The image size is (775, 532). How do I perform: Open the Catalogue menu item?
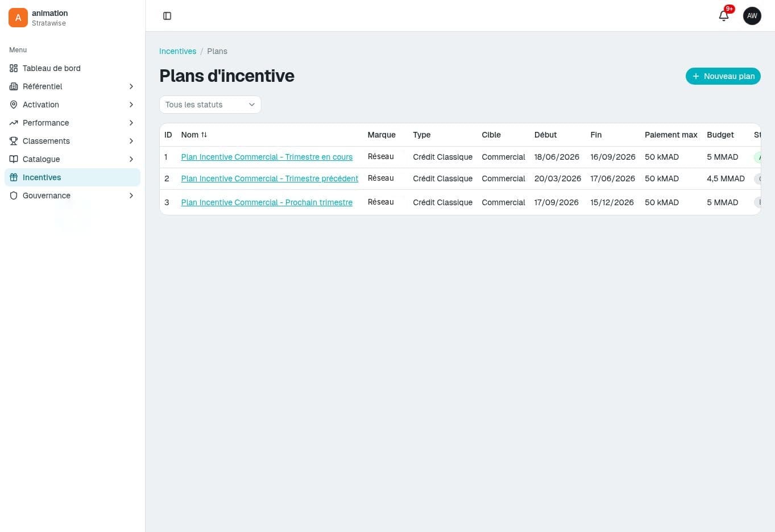click(x=73, y=159)
